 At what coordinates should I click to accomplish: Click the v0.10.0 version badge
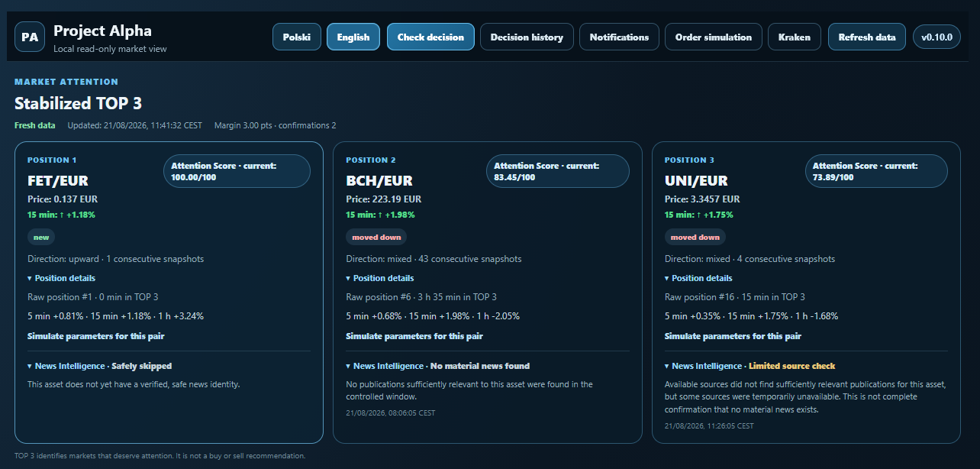pyautogui.click(x=936, y=37)
